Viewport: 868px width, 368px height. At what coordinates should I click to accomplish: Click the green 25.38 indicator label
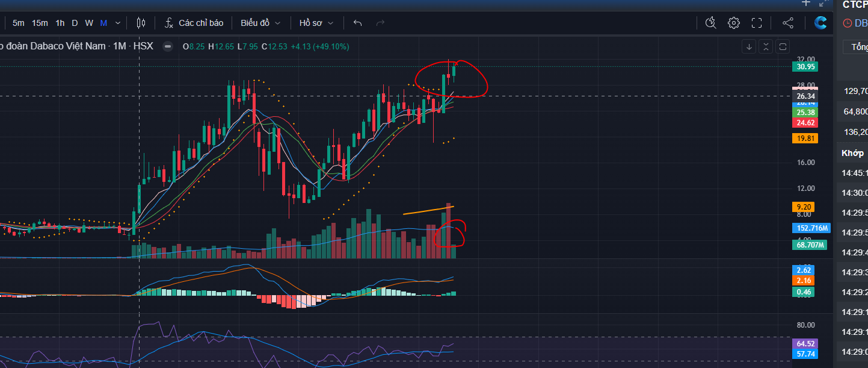point(805,113)
